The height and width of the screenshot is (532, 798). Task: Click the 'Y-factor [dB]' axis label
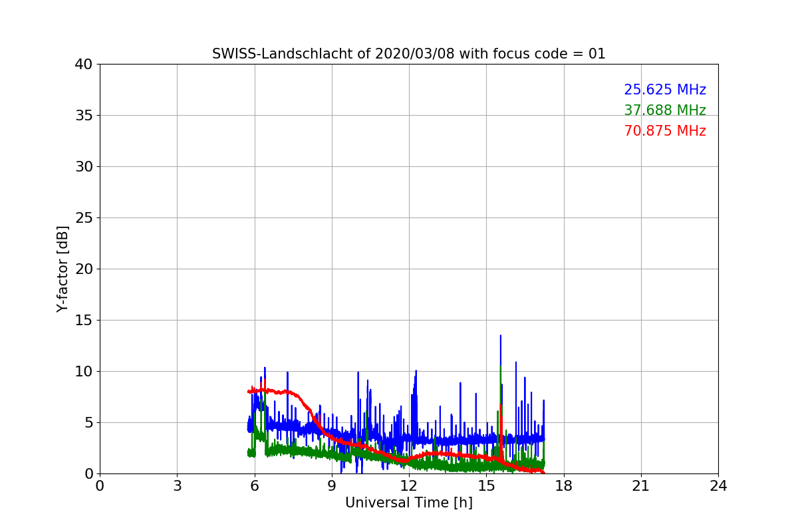[63, 269]
